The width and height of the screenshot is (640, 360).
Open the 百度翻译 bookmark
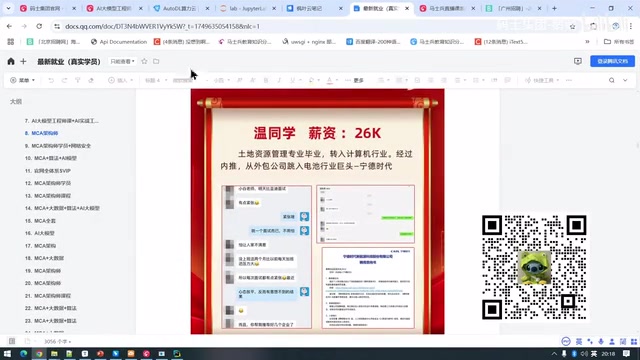[x=373, y=42]
